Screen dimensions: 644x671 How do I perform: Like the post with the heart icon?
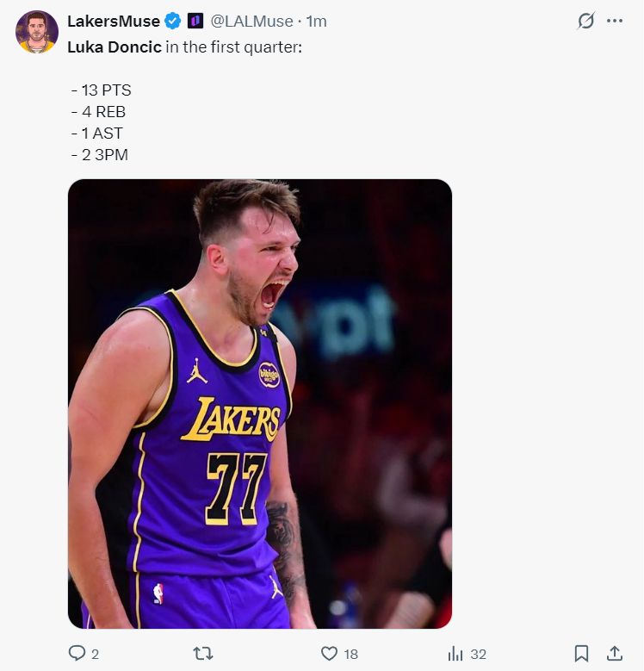(x=329, y=654)
